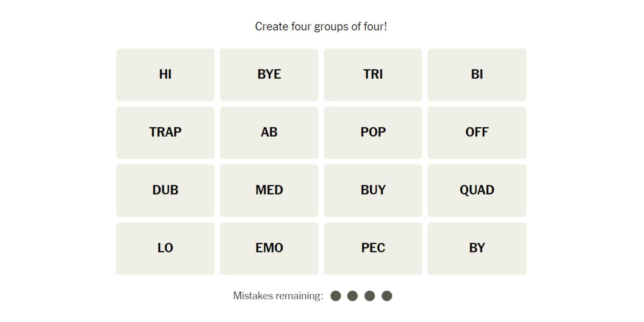644x322 pixels.
Task: Select the POP tile
Action: coord(373,132)
